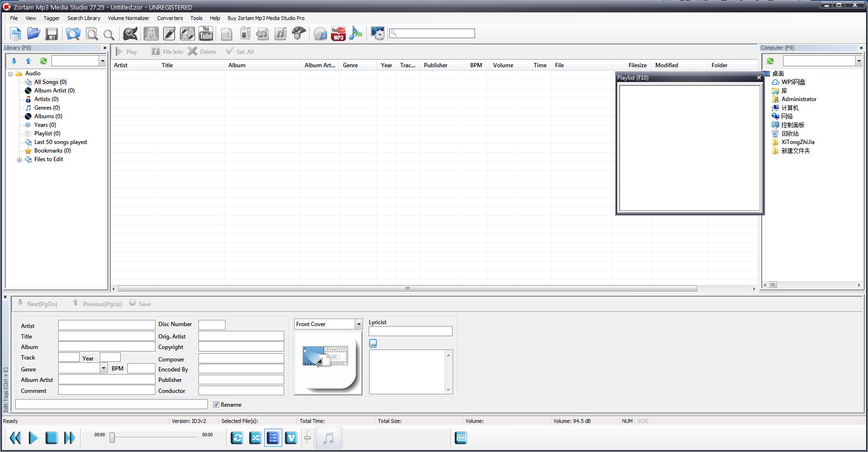
Task: Stop playback with the square button
Action: (x=52, y=438)
